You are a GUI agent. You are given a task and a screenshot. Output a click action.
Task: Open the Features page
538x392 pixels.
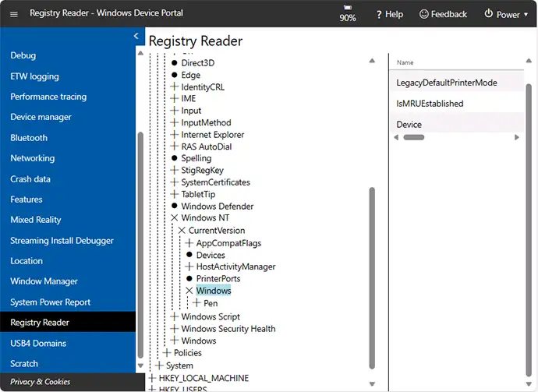(x=27, y=200)
